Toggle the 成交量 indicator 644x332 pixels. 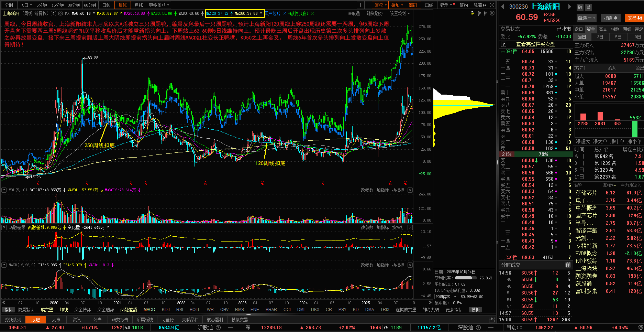(47, 310)
